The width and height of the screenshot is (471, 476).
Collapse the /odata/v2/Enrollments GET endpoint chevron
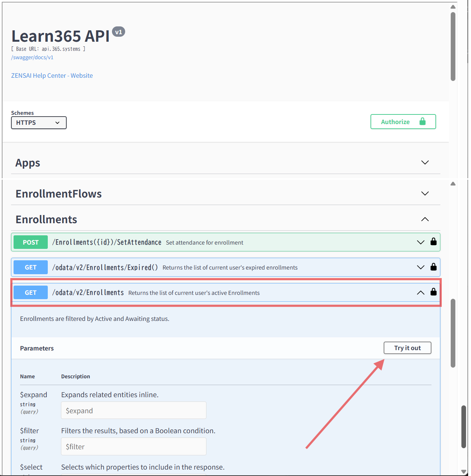[421, 293]
